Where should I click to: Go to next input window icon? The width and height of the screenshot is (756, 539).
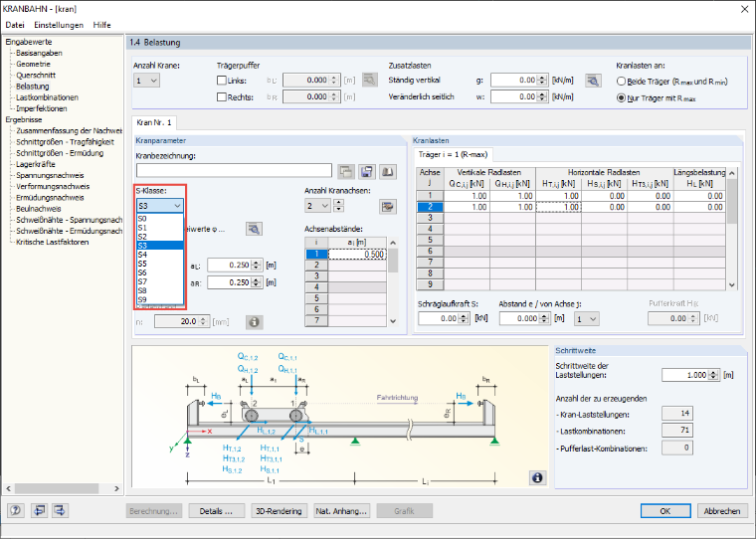[x=61, y=510]
